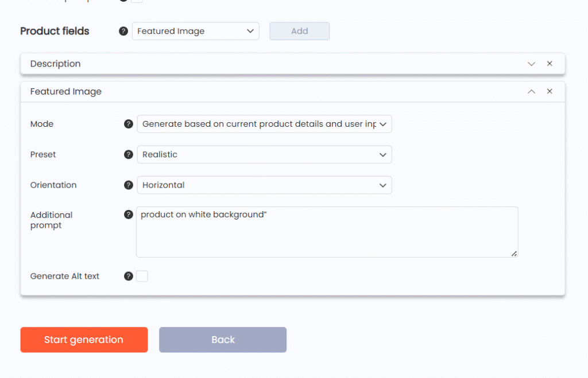Image resolution: width=588 pixels, height=378 pixels.
Task: Click help icon beside the Mode setting
Action: (x=128, y=124)
